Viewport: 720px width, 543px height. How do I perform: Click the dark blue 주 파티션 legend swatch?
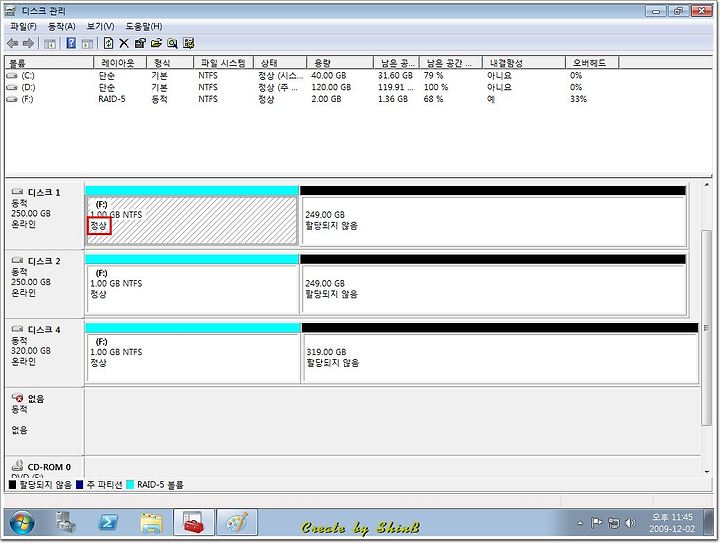pos(79,485)
